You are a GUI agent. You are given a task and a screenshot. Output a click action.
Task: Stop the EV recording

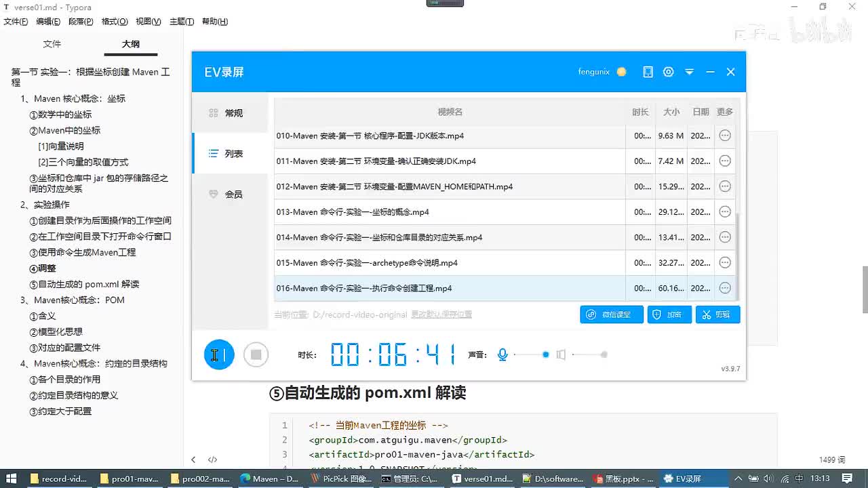click(256, 354)
